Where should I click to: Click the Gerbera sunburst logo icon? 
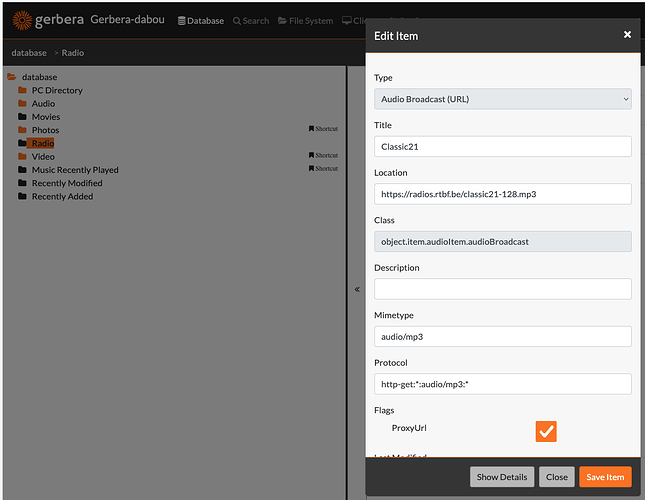point(22,19)
